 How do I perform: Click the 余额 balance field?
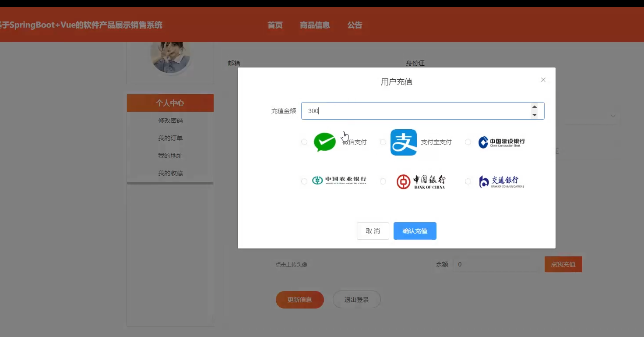pos(496,264)
